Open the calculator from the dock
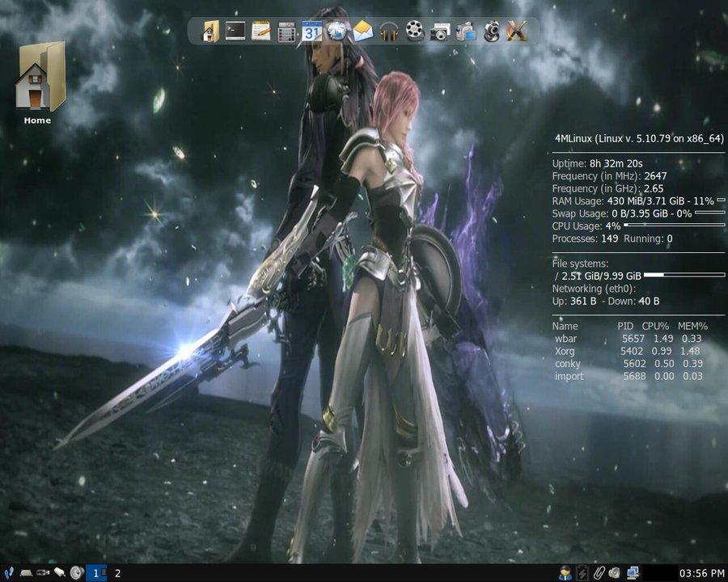The height and width of the screenshot is (582, 728). pyautogui.click(x=286, y=32)
